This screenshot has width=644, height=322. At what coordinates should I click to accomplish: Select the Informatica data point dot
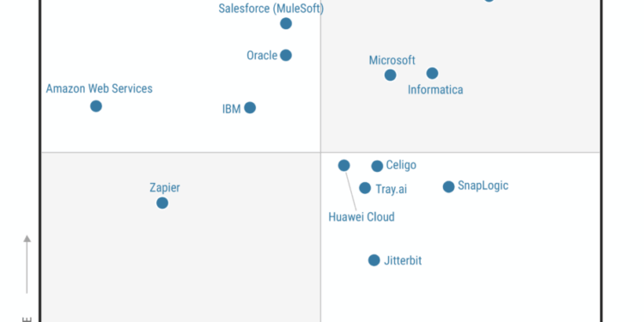click(432, 73)
